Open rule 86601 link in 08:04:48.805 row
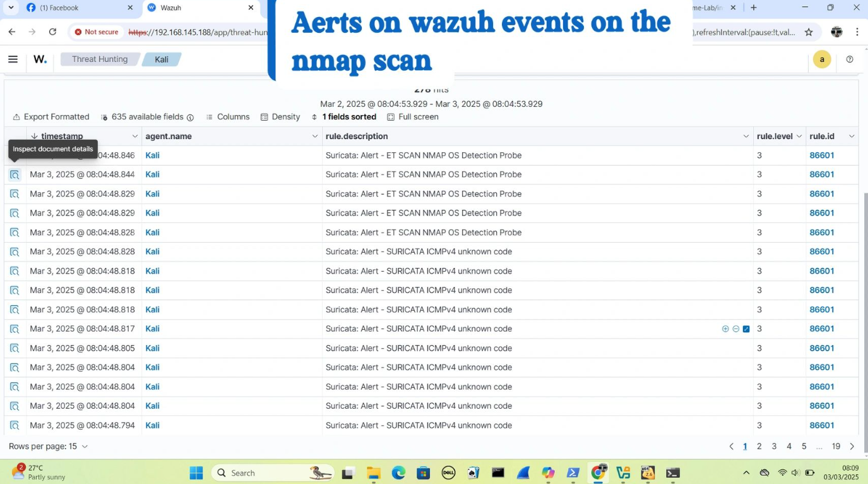This screenshot has width=868, height=484. [x=822, y=348]
